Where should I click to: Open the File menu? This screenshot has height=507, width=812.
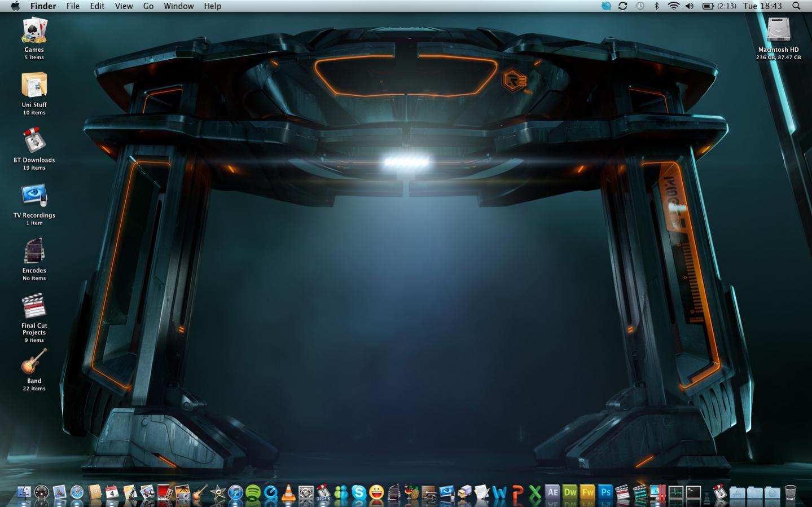click(73, 6)
